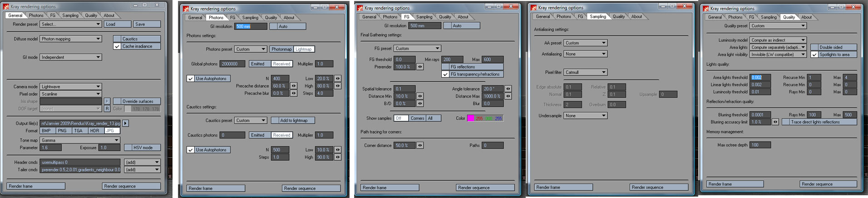Image resolution: width=868 pixels, height=198 pixels.
Task: Select the HDR output format
Action: pos(94,131)
